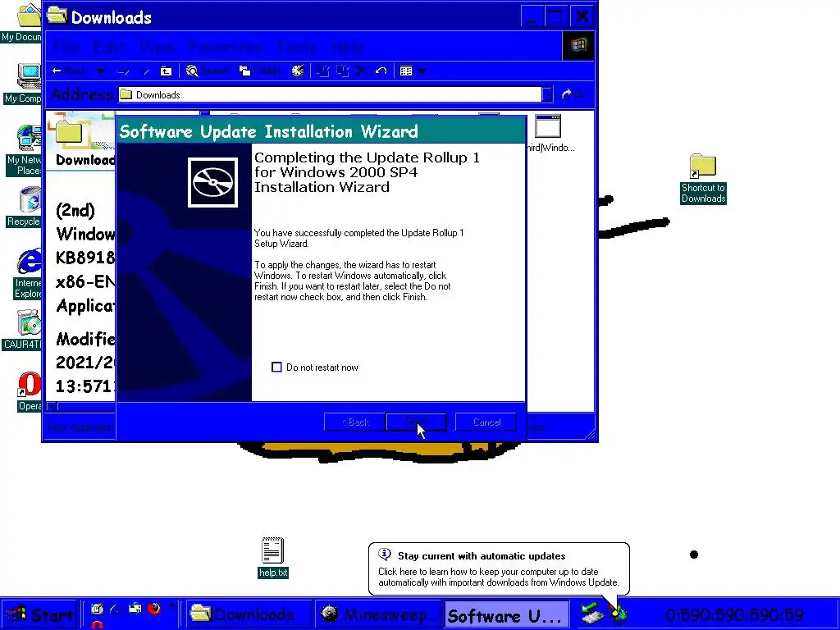This screenshot has width=840, height=630.
Task: Select the help.txt desktop file
Action: pyautogui.click(x=272, y=557)
